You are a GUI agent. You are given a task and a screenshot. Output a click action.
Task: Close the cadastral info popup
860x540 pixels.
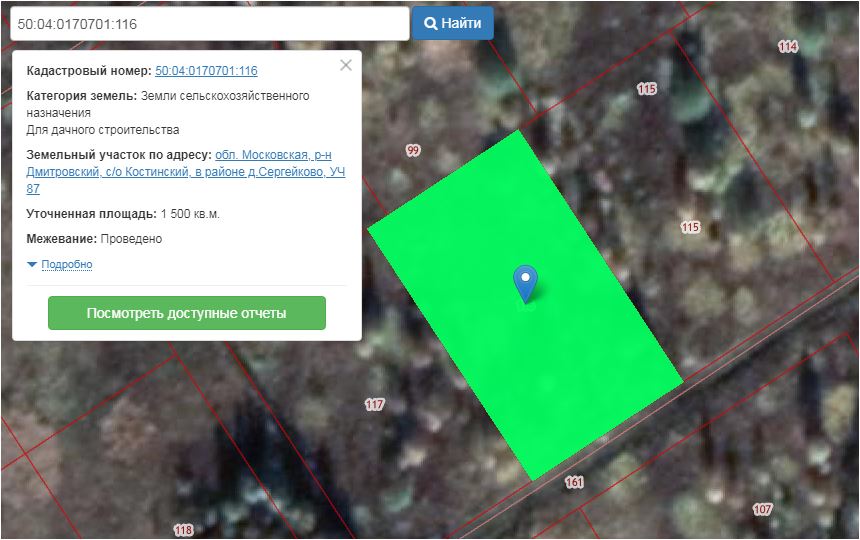tap(346, 65)
